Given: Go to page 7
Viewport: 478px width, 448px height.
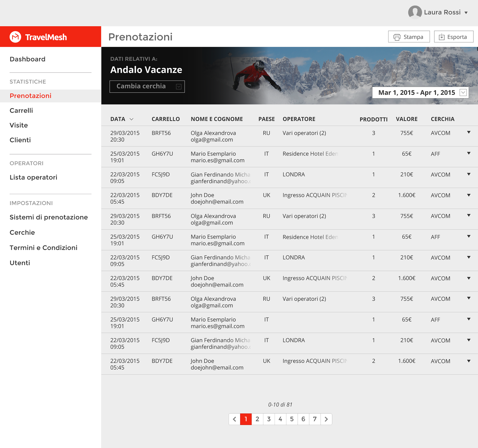Looking at the screenshot, I should tap(315, 419).
